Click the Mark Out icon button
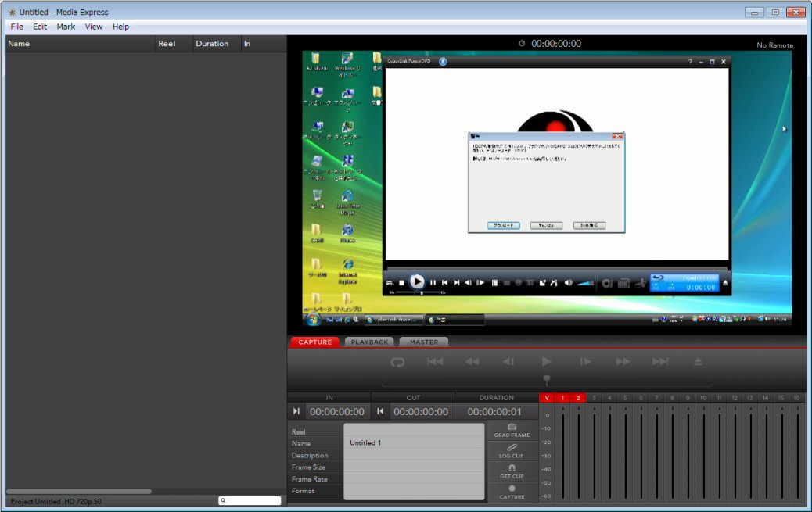Screen dimensions: 812x512 pos(380,411)
